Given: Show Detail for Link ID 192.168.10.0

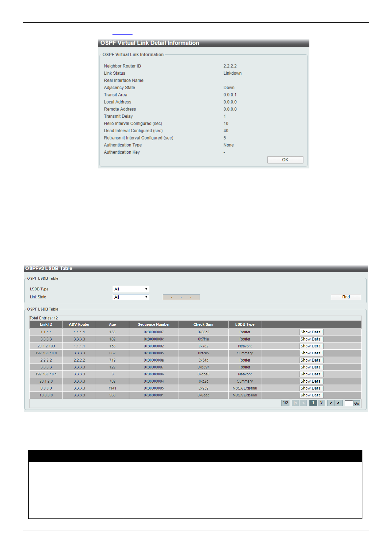Looking at the screenshot, I should pyautogui.click(x=311, y=353).
